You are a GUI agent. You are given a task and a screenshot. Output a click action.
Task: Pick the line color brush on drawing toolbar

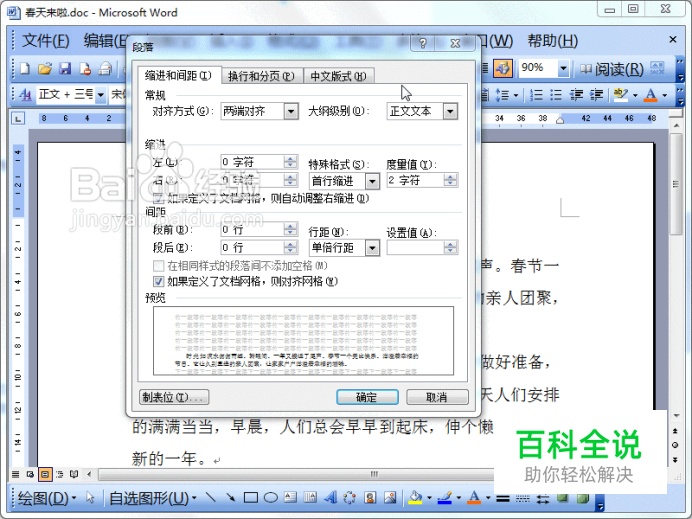click(445, 498)
